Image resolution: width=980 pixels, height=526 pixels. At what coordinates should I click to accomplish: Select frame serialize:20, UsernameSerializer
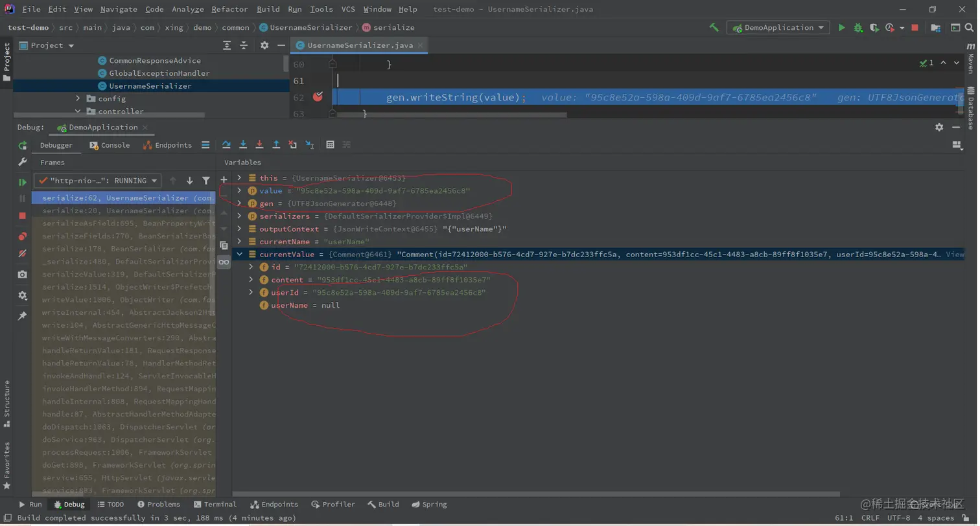coord(123,211)
